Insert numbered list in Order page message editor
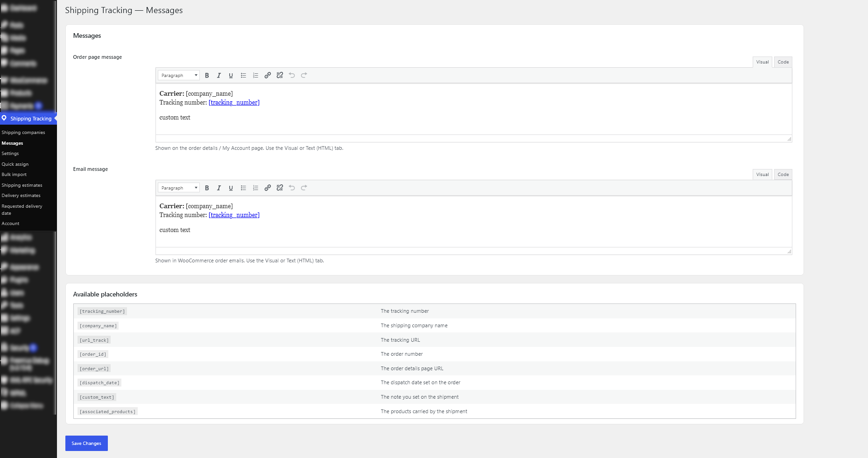868x458 pixels. [x=255, y=75]
